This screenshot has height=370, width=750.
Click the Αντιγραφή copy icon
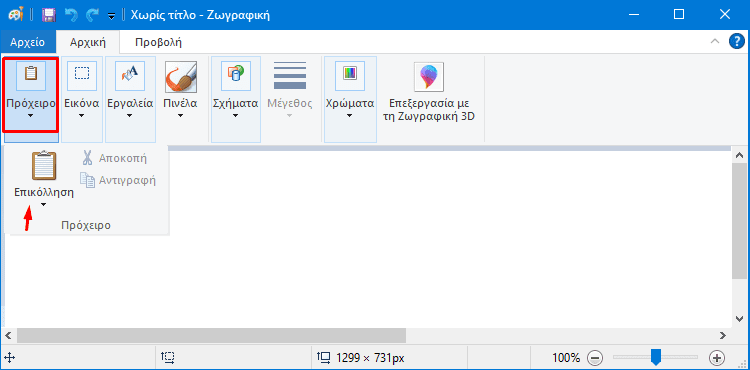(87, 180)
